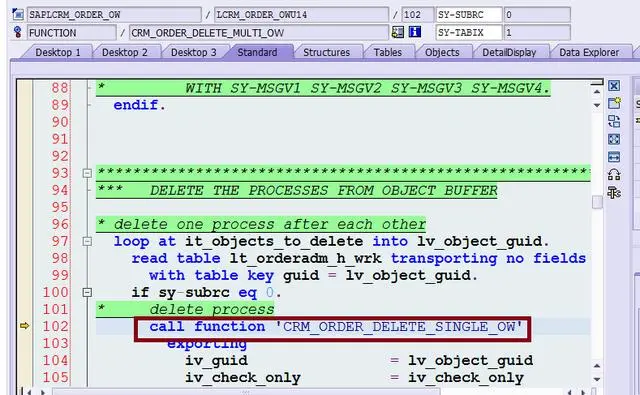Screen dimensions: 640x395
Task: Switch to the Data Explorer tab
Action: pyautogui.click(x=589, y=52)
